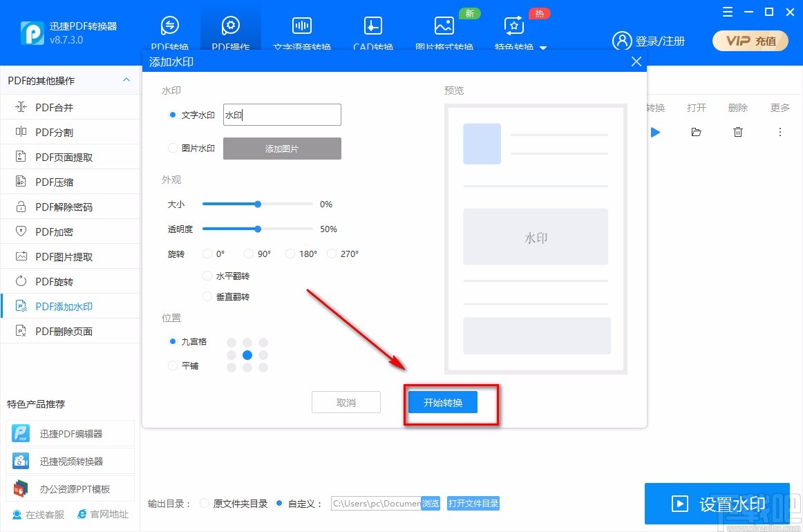Select the 270° rotation option
Image resolution: width=803 pixels, height=532 pixels.
coord(331,254)
